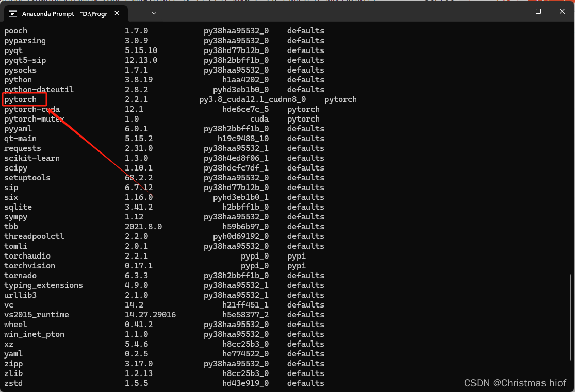Viewport: 575px width, 392px height.
Task: Close the Anaconda Prompt tab
Action: (x=117, y=13)
